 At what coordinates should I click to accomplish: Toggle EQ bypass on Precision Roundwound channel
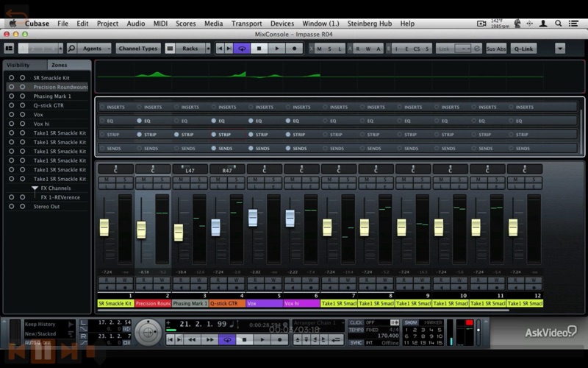(139, 121)
